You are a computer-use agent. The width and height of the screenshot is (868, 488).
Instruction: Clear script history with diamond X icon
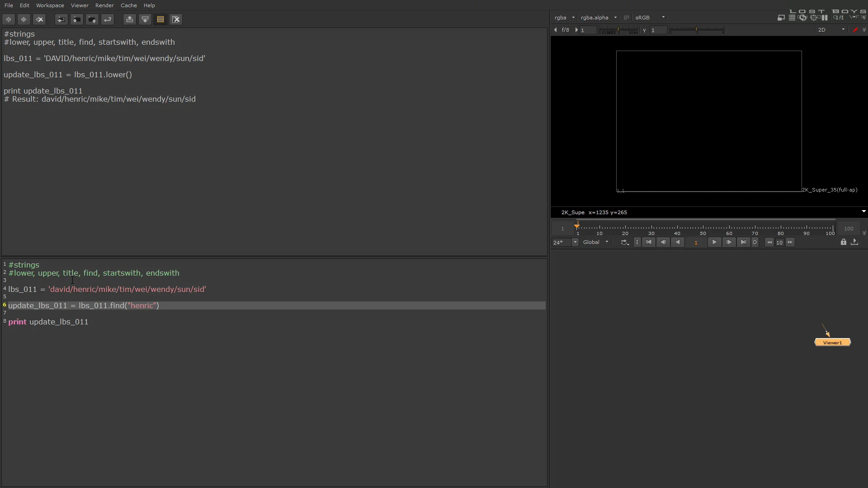point(39,19)
